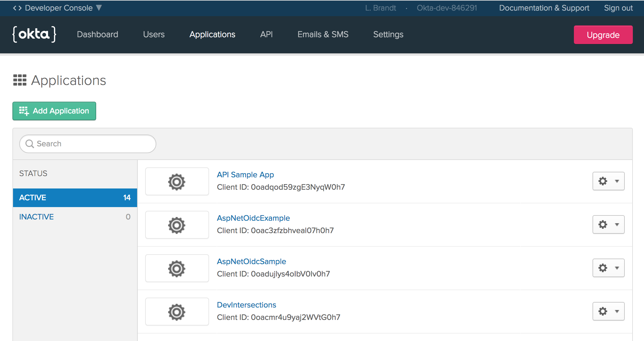Click the API Sample App gear thumbnail
The height and width of the screenshot is (341, 644).
click(177, 182)
